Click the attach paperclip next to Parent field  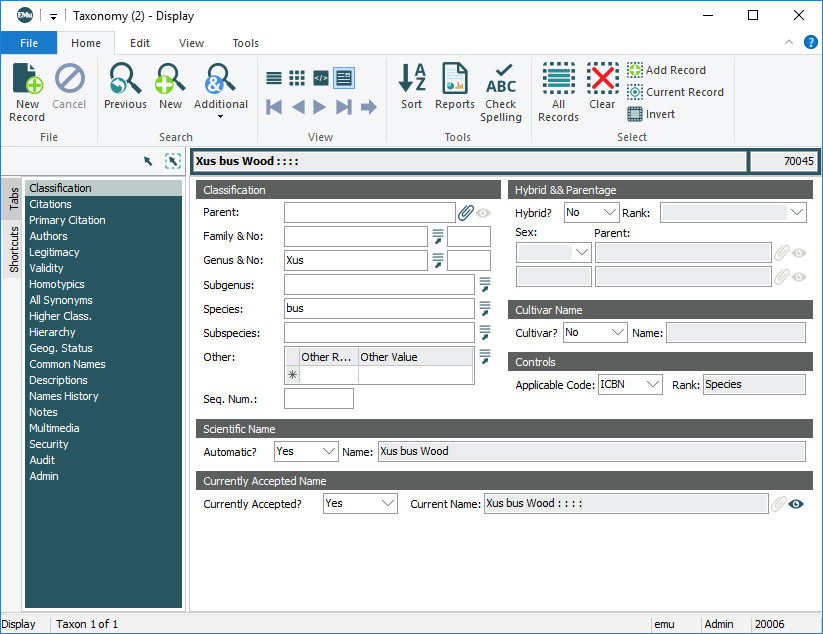click(x=465, y=212)
